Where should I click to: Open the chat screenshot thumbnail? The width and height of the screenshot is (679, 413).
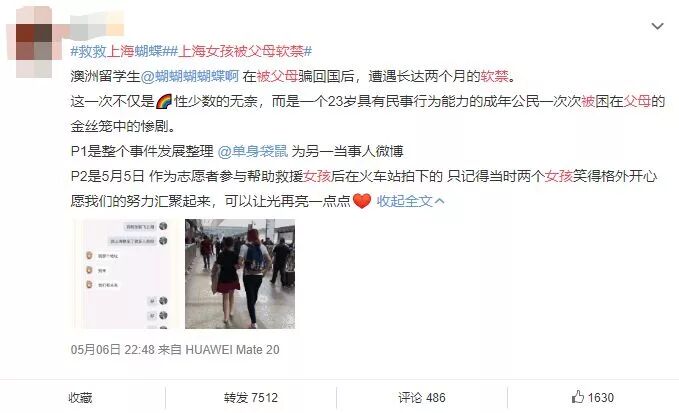click(126, 274)
